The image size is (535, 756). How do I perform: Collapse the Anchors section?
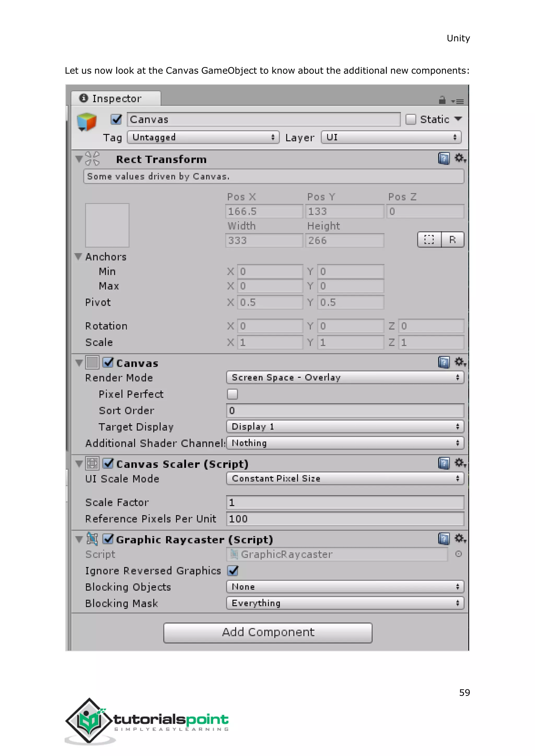point(78,257)
